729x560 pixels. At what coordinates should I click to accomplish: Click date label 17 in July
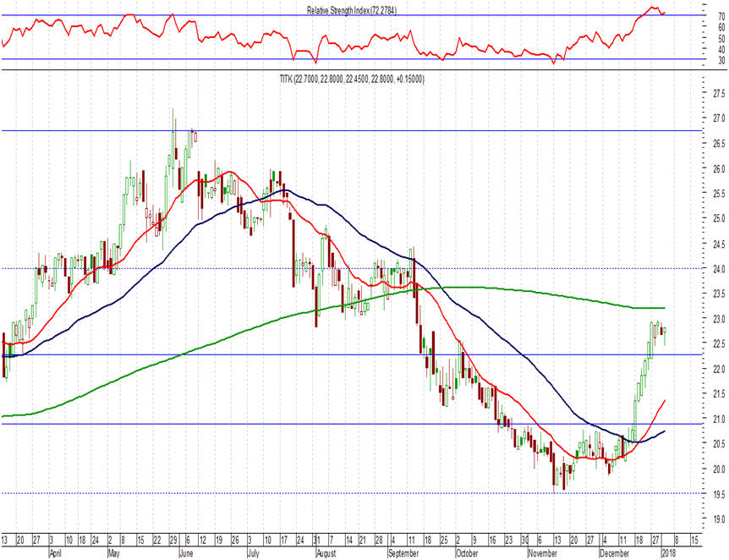tap(283, 541)
